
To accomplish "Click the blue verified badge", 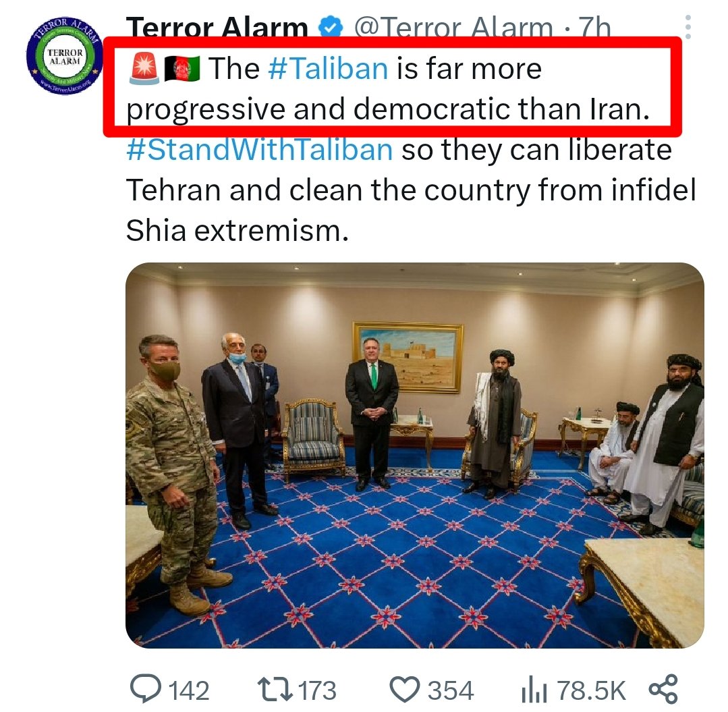I will [x=331, y=28].
